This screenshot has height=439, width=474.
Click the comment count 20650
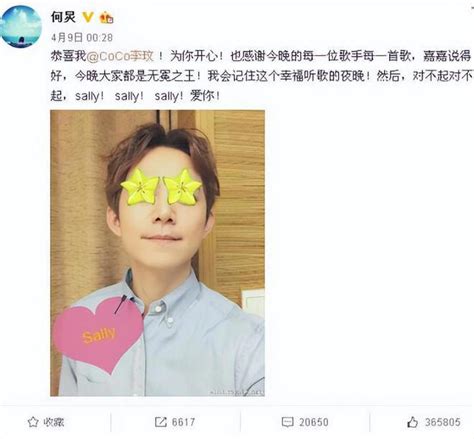(x=314, y=422)
